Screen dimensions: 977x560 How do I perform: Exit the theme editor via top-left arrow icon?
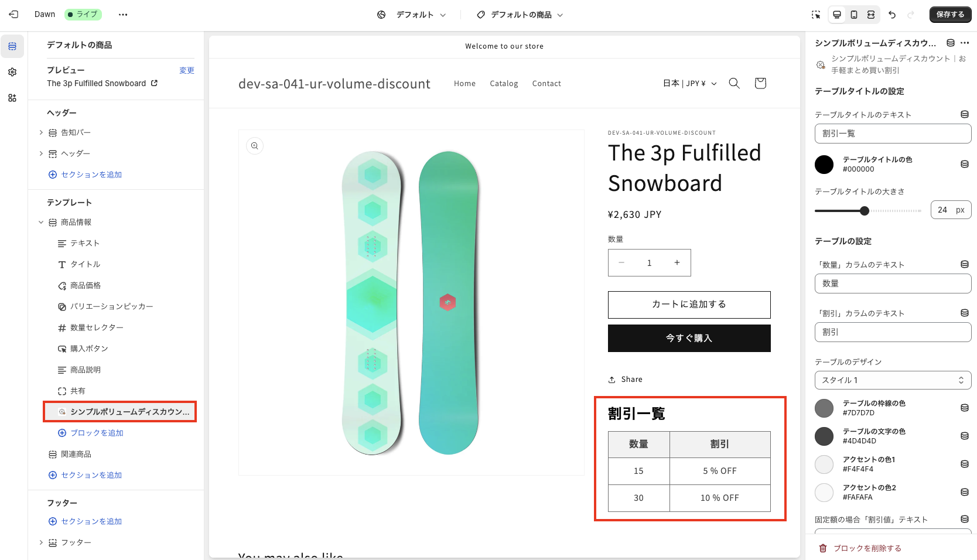coord(13,14)
